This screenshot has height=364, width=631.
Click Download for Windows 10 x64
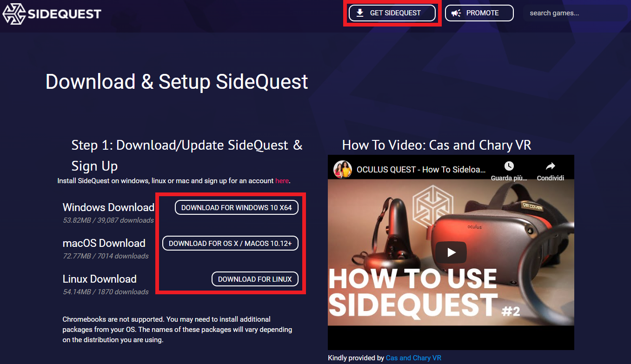[237, 207]
